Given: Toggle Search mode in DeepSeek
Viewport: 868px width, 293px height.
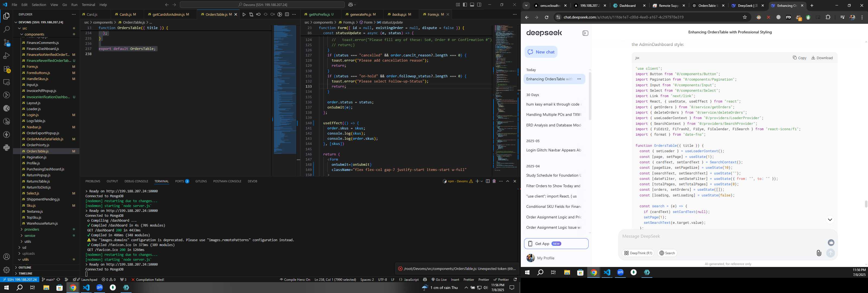Looking at the screenshot, I should [667, 253].
